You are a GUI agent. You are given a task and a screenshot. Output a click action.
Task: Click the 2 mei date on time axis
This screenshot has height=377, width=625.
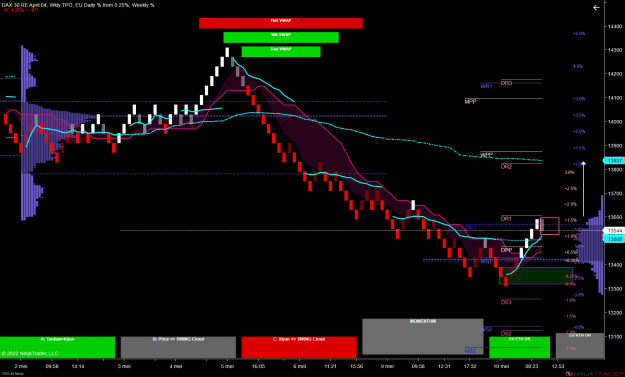21,366
